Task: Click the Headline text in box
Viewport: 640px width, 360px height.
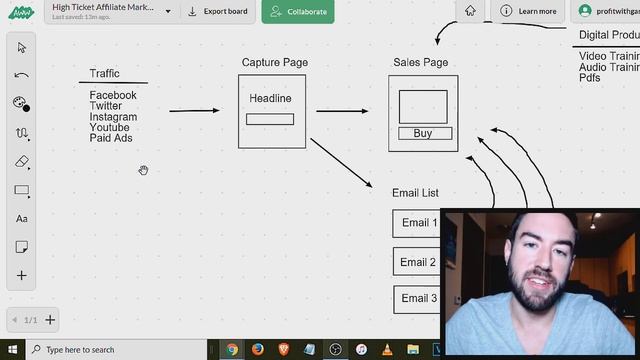Action: coord(270,98)
